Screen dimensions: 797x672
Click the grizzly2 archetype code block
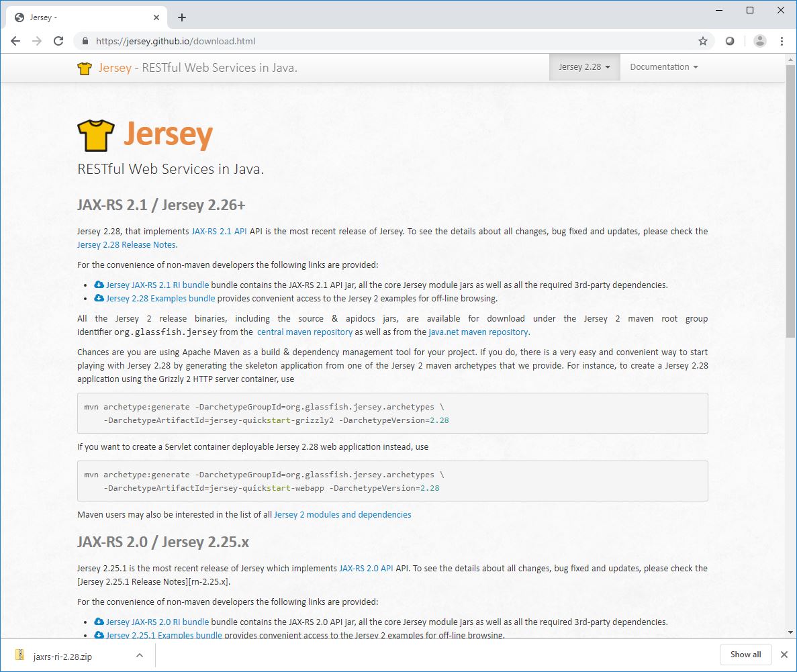pos(392,414)
